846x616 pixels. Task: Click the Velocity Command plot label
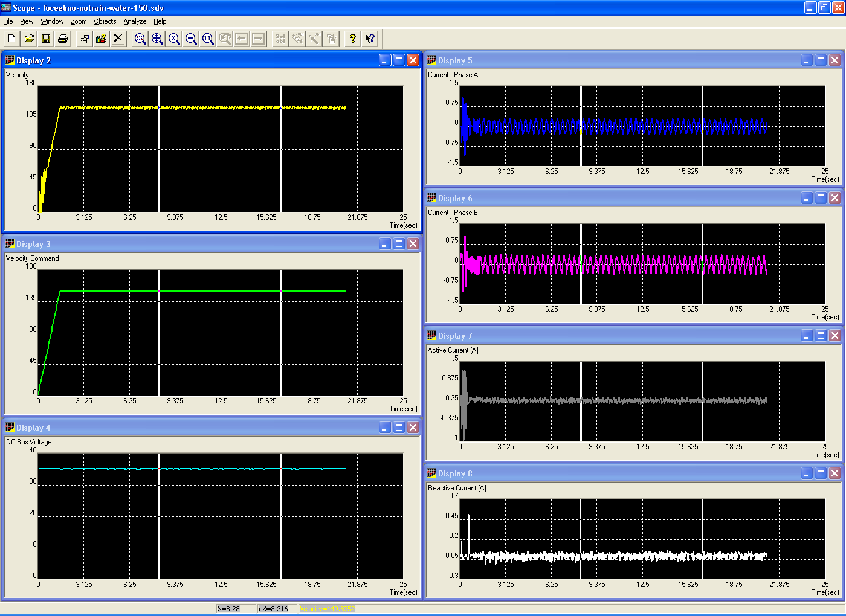coord(33,258)
